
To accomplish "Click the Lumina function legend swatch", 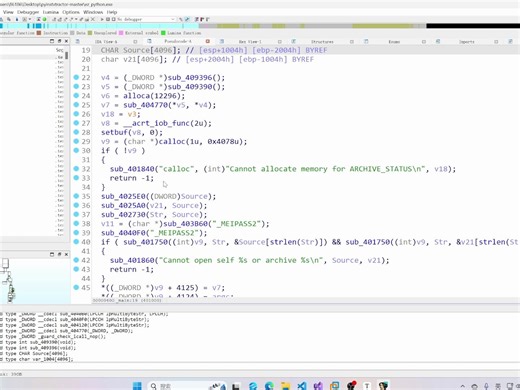I will 163,33.
